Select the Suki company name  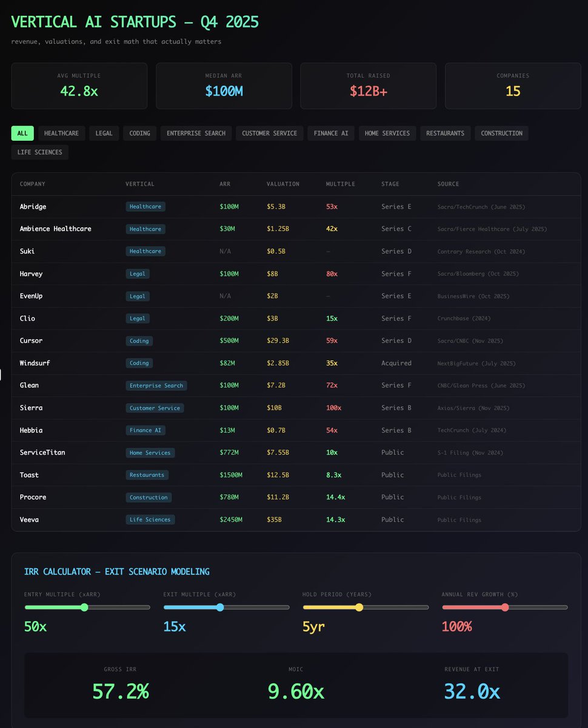28,251
